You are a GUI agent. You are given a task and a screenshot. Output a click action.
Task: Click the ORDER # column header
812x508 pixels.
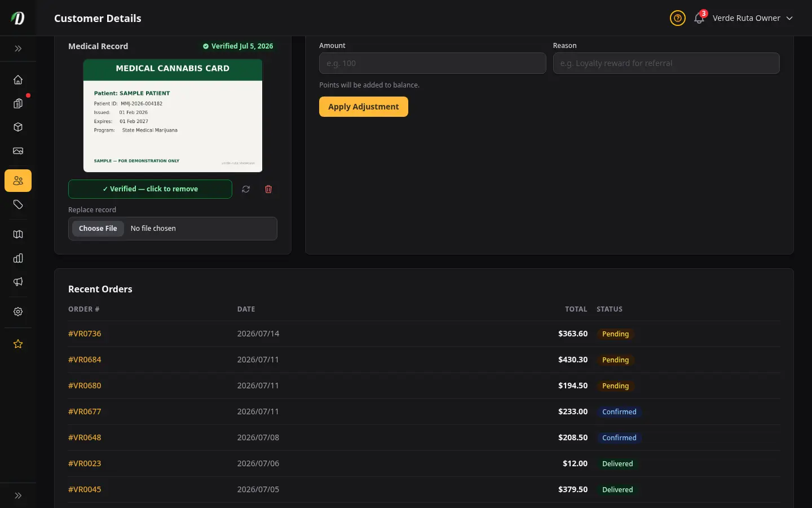[83, 309]
